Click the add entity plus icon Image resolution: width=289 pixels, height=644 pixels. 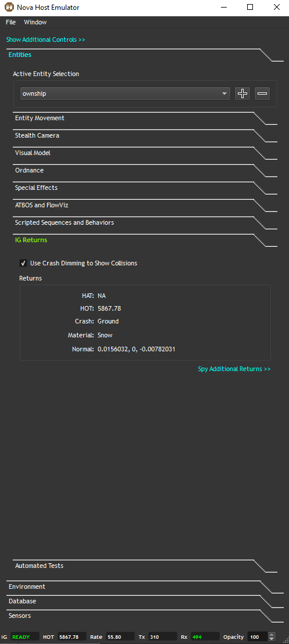[x=242, y=93]
